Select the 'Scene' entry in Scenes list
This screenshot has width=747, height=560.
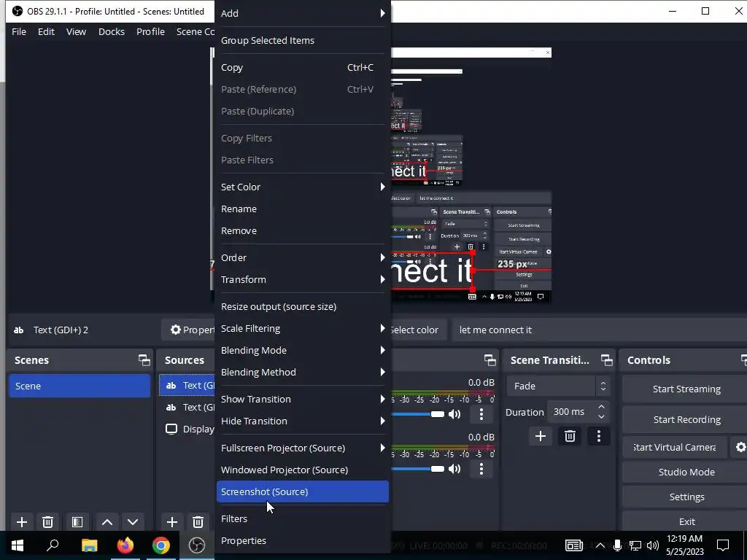80,386
